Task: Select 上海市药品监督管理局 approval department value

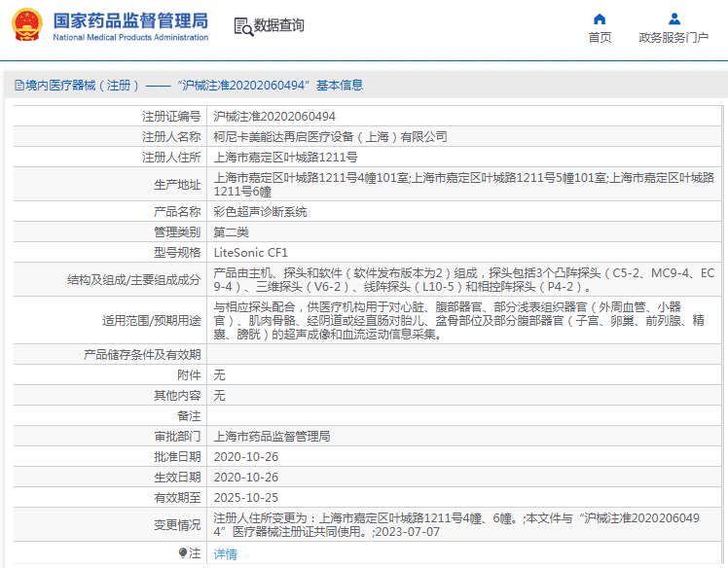Action: (x=272, y=437)
